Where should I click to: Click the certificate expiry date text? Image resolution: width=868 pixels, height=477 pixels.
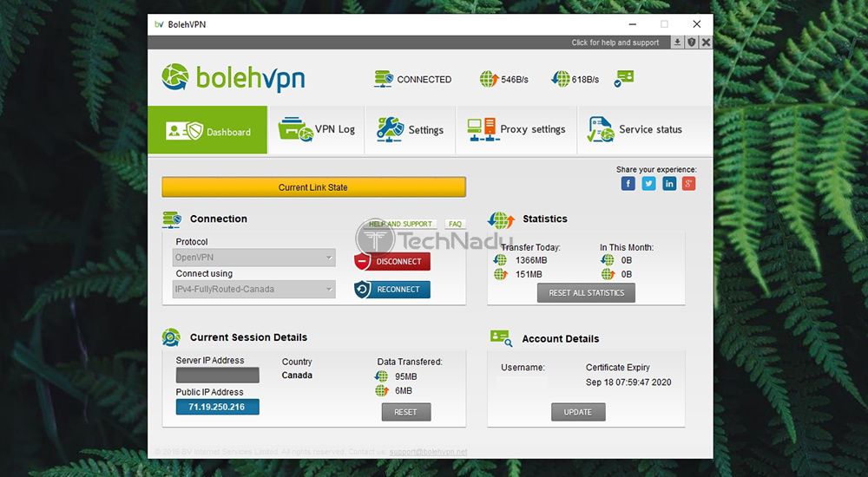click(628, 382)
